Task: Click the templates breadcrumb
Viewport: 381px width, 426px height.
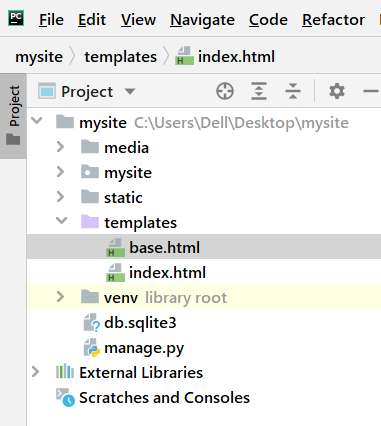Action: (x=120, y=56)
